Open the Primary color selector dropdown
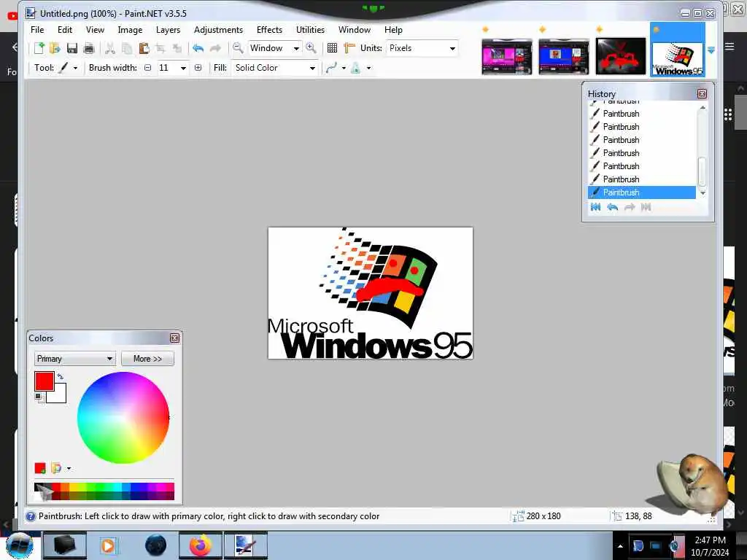747x560 pixels. point(75,359)
